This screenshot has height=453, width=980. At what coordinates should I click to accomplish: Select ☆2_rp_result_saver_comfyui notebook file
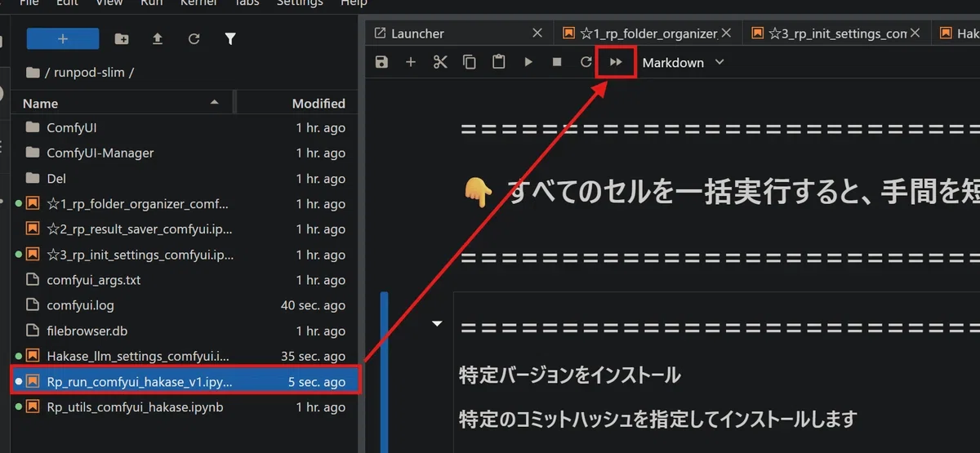tap(184, 229)
